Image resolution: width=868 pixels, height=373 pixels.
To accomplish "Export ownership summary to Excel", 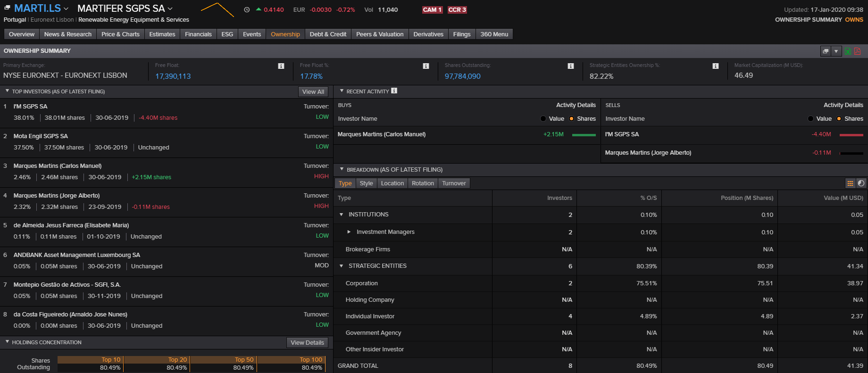I will pyautogui.click(x=848, y=51).
